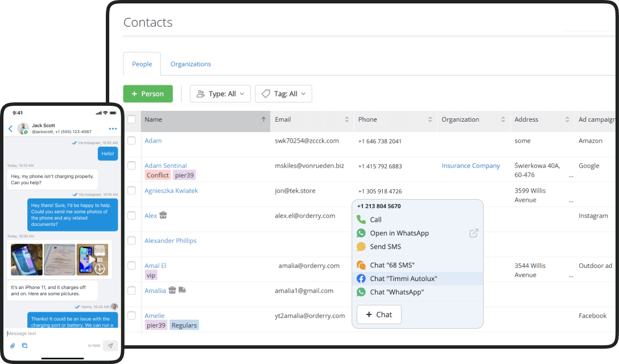Click the Send SMS bubble icon
Viewport: 619px width, 364px height.
(x=361, y=247)
